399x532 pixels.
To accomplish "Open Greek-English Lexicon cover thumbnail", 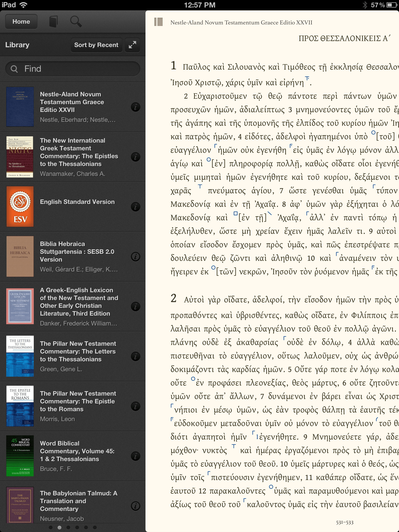I will pyautogui.click(x=20, y=306).
